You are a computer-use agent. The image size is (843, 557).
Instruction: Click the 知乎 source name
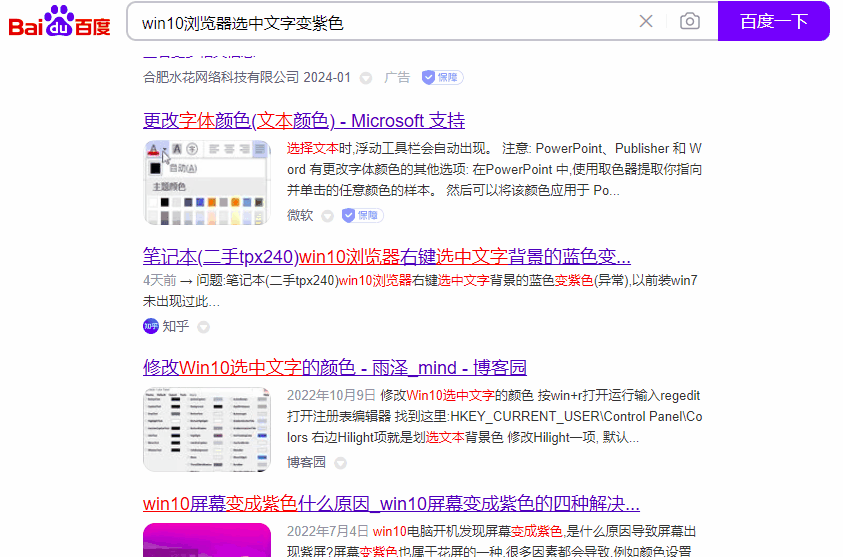click(x=175, y=326)
